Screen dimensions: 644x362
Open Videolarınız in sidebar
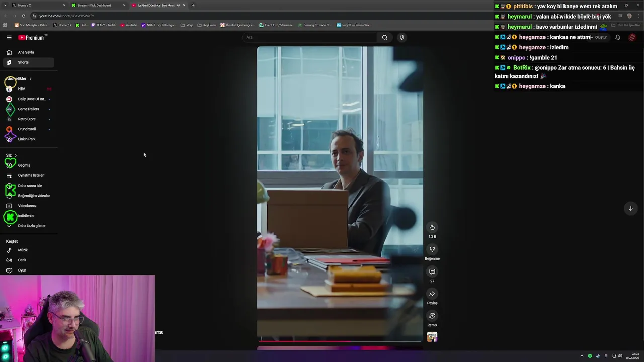28,206
